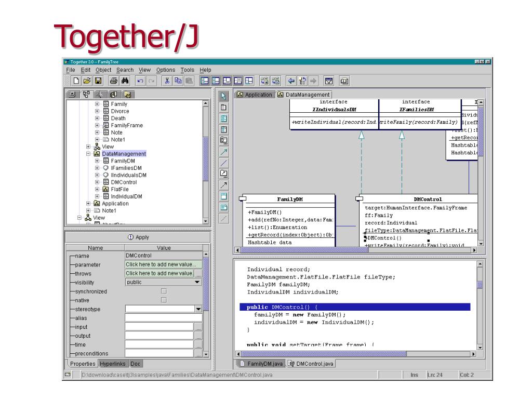Image resolution: width=532 pixels, height=399 pixels.
Task: Click the Print toolbar icon
Action: point(114,81)
